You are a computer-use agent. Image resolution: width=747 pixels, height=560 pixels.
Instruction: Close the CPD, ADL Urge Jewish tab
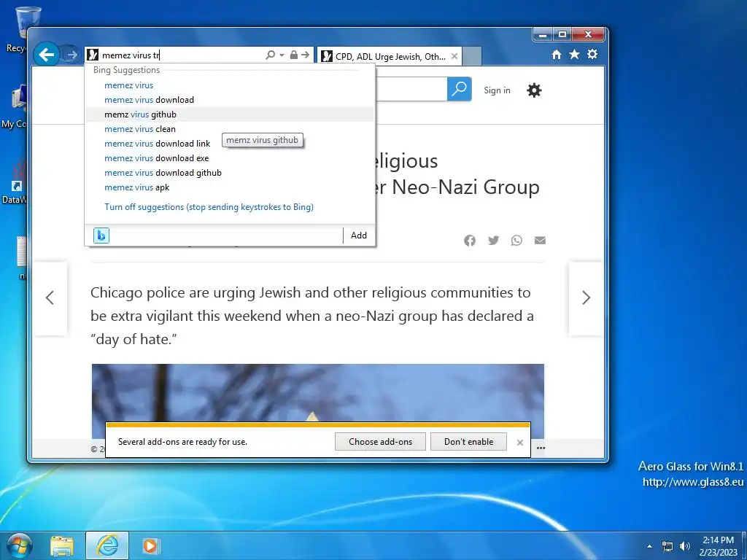[x=454, y=56]
